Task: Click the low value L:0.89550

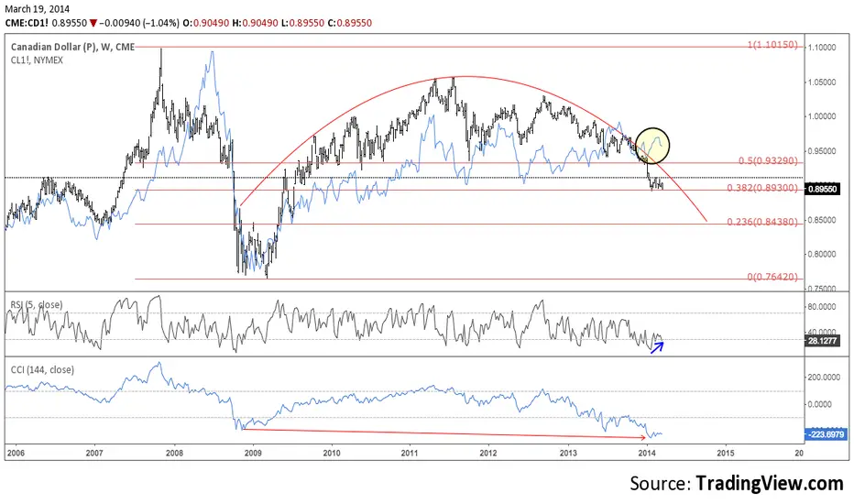Action: tap(302, 23)
